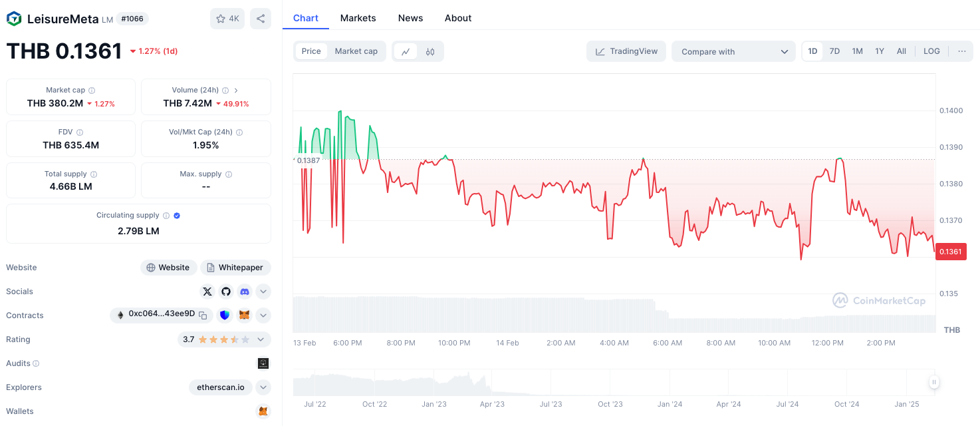This screenshot has width=980, height=426.
Task: Add LeisureMeta to watchlist via star
Action: (227, 19)
